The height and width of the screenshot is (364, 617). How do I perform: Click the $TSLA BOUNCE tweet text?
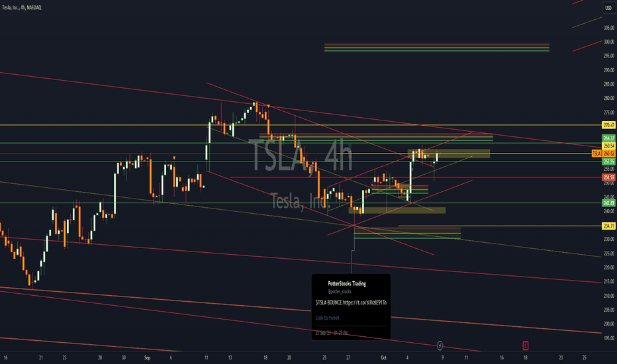tap(351, 302)
